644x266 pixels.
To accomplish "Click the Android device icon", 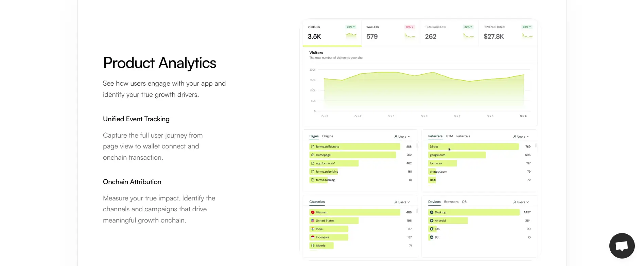I will tap(432, 220).
